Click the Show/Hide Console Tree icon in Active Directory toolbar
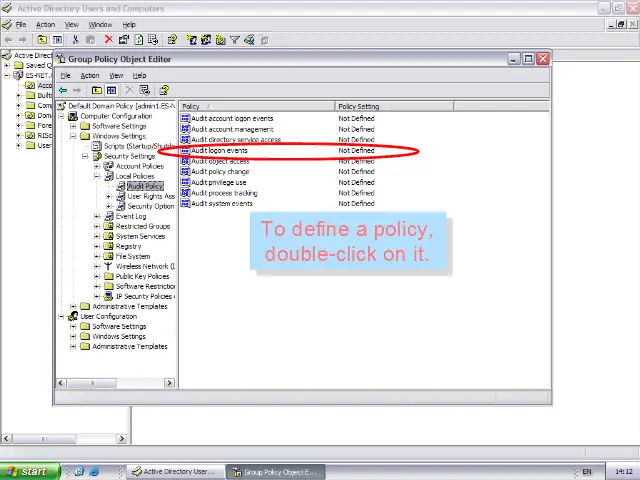640x480 pixels. (x=57, y=40)
